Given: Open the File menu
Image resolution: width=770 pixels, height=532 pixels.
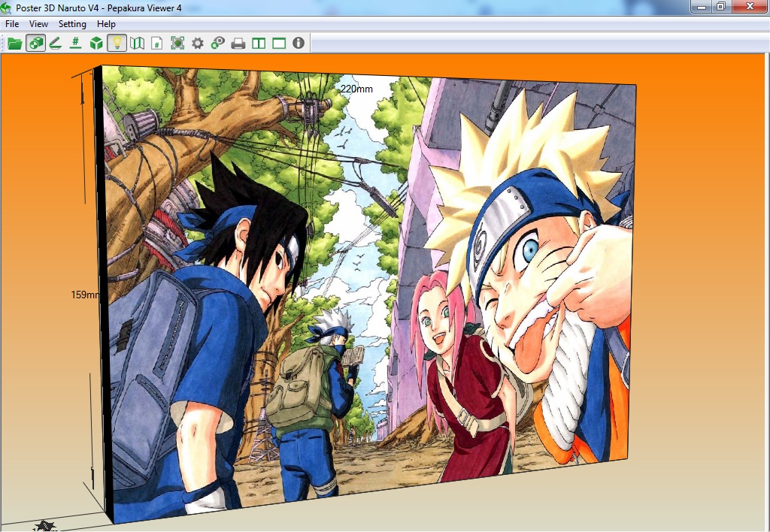Looking at the screenshot, I should [x=12, y=23].
